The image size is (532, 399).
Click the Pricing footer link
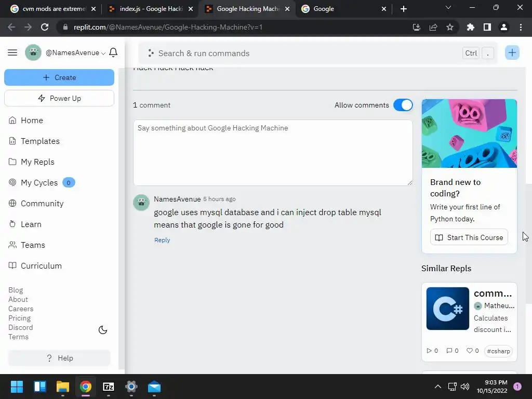pyautogui.click(x=19, y=318)
